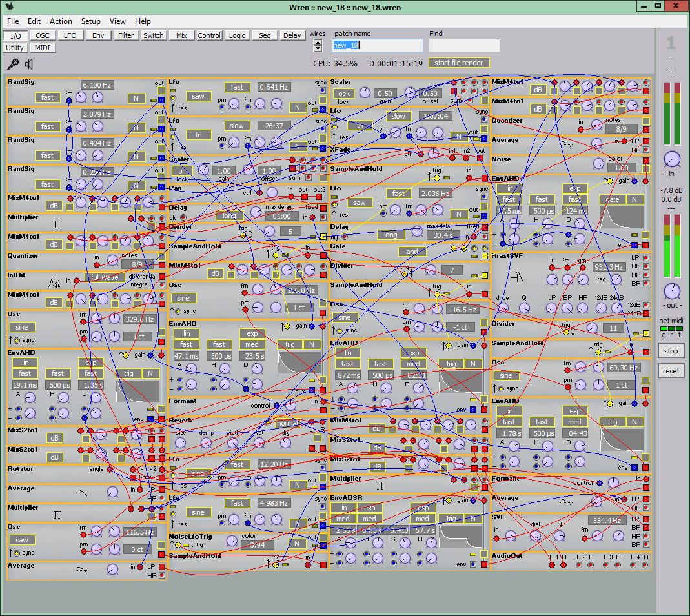
Task: Change the sine waveform selector of the 4.983 Hz Lfo
Action: click(198, 512)
